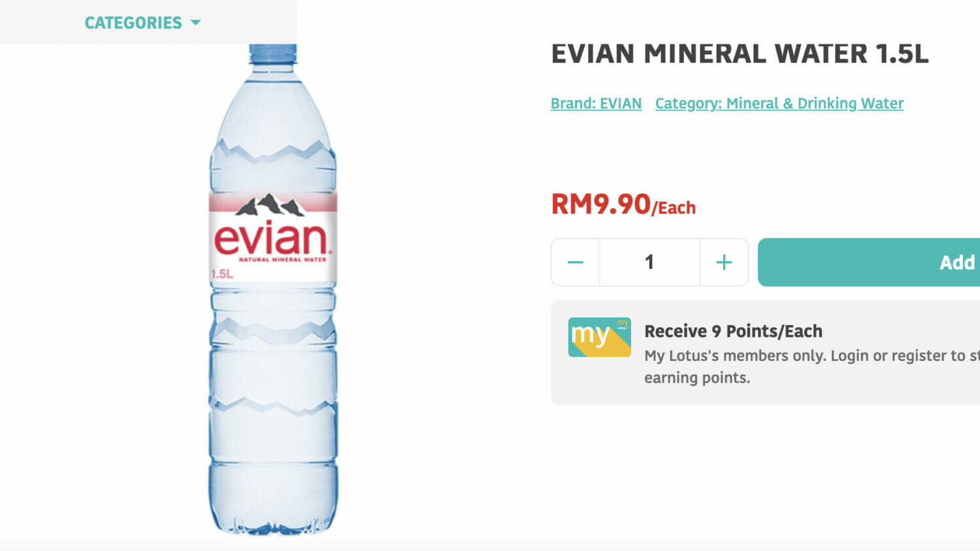
Task: Click the 1.5L marking on bottle label
Action: [x=222, y=274]
